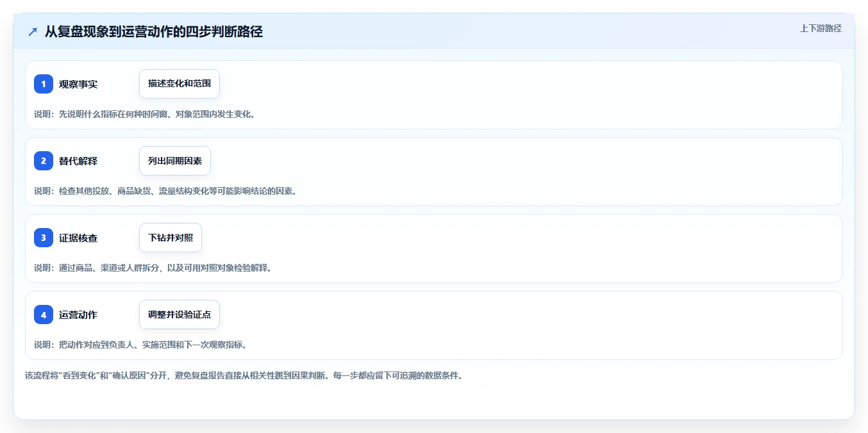The width and height of the screenshot is (868, 433).
Task: Click the 证据核查 step label
Action: [78, 238]
